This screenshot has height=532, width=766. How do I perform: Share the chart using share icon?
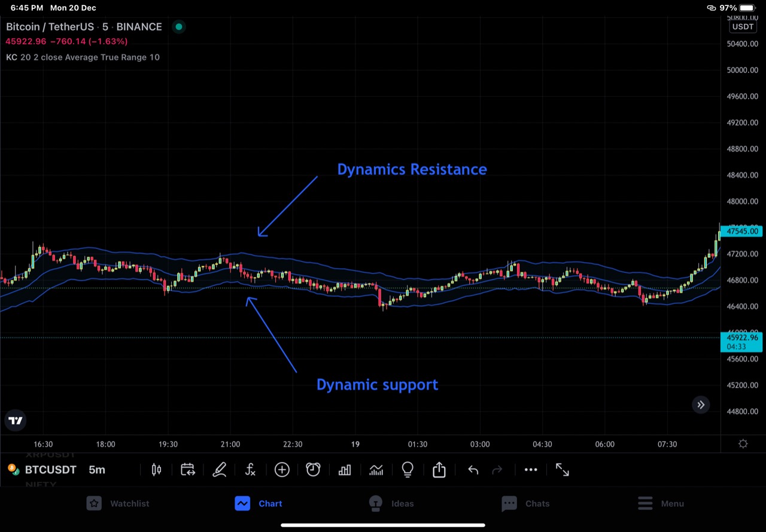439,470
